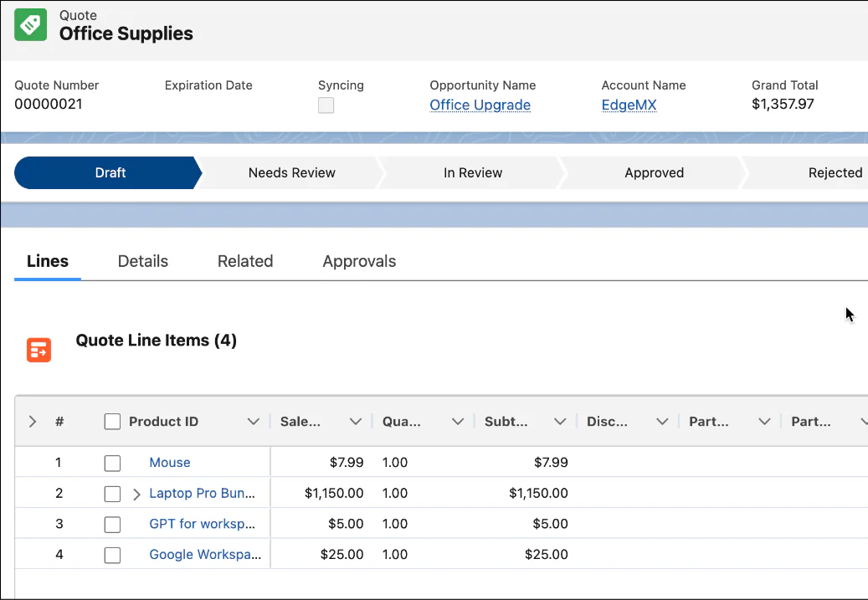
Task: Open the Office Upgrade opportunity link
Action: 480,105
